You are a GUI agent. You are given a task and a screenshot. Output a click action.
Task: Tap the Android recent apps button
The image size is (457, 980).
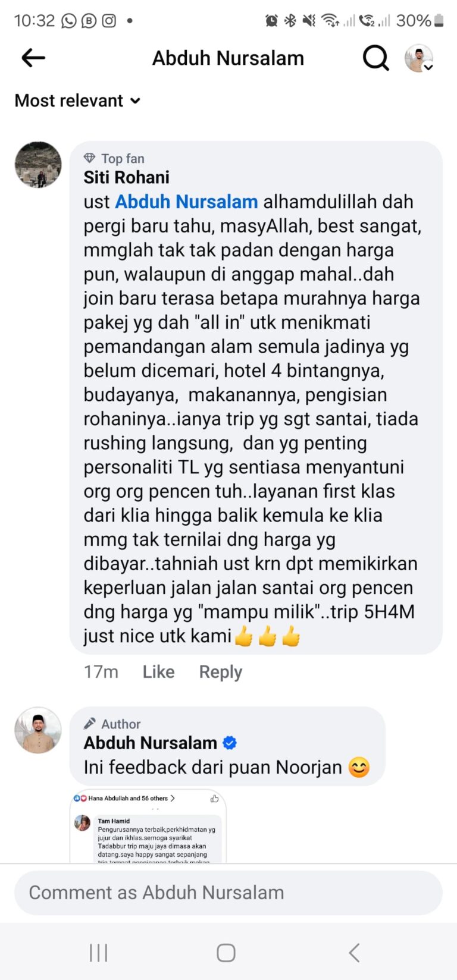pos(99,953)
